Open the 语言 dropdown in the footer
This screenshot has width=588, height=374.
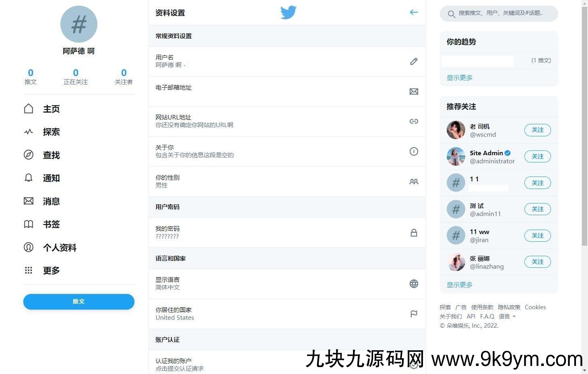click(x=507, y=316)
